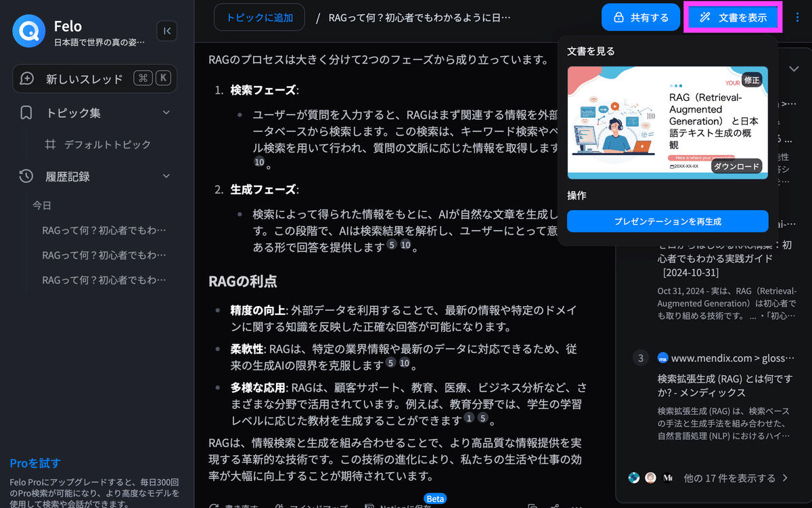Viewport: 812px width, 508px height.
Task: Click the 文書を見る popup heading
Action: coord(591,51)
